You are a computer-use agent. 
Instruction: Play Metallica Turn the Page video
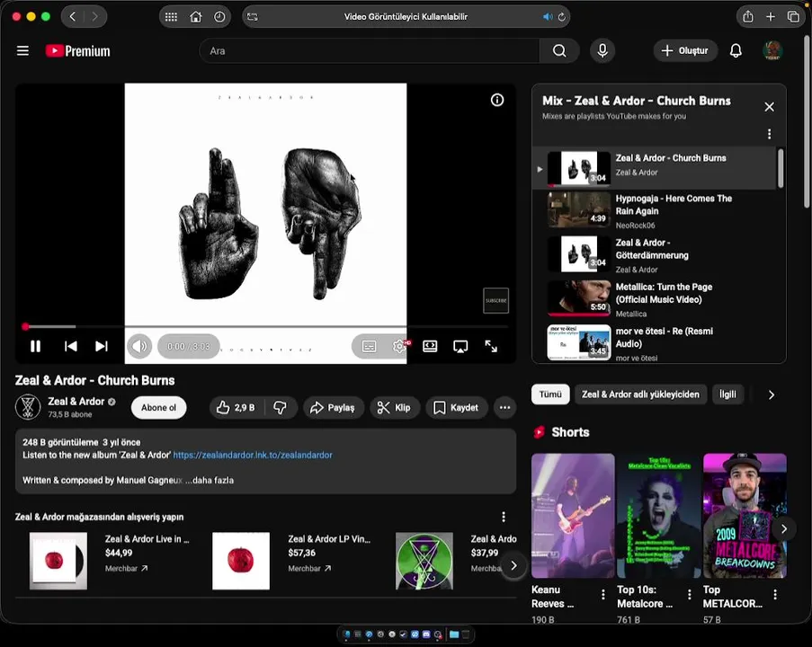pyautogui.click(x=654, y=300)
